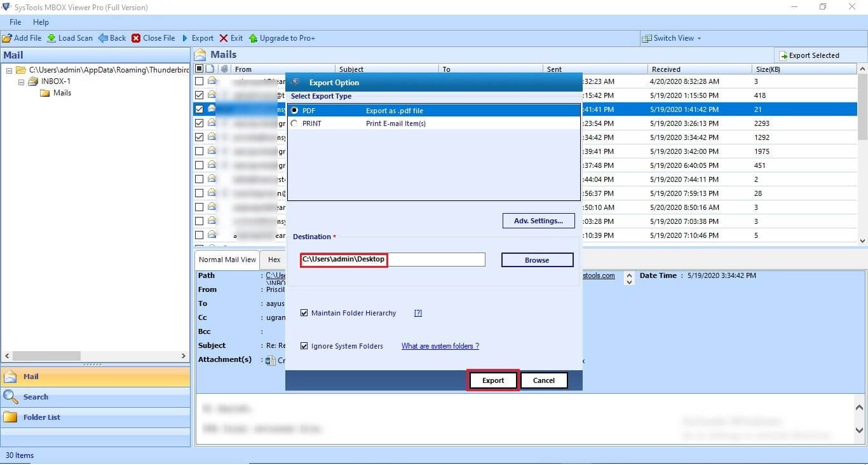Click the Export button in dialog
The image size is (868, 465).
[493, 380]
